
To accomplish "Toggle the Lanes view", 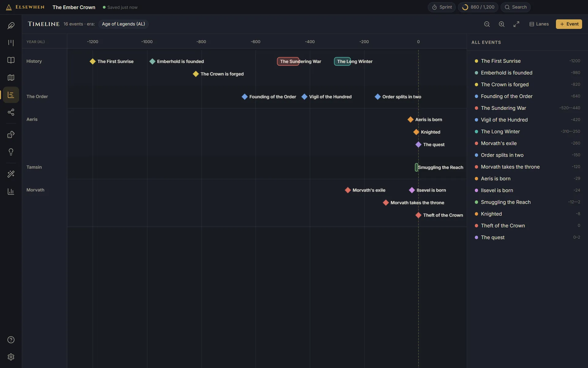I will 539,24.
